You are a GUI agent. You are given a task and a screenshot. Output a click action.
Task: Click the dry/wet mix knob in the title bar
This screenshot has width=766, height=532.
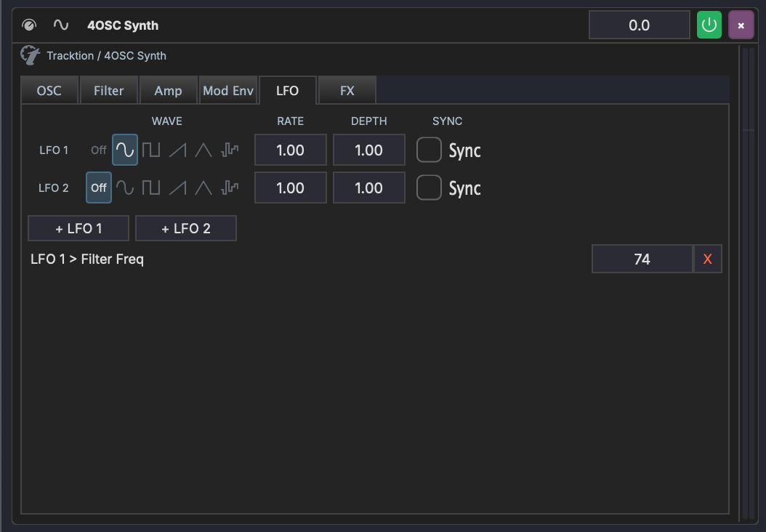coord(28,24)
